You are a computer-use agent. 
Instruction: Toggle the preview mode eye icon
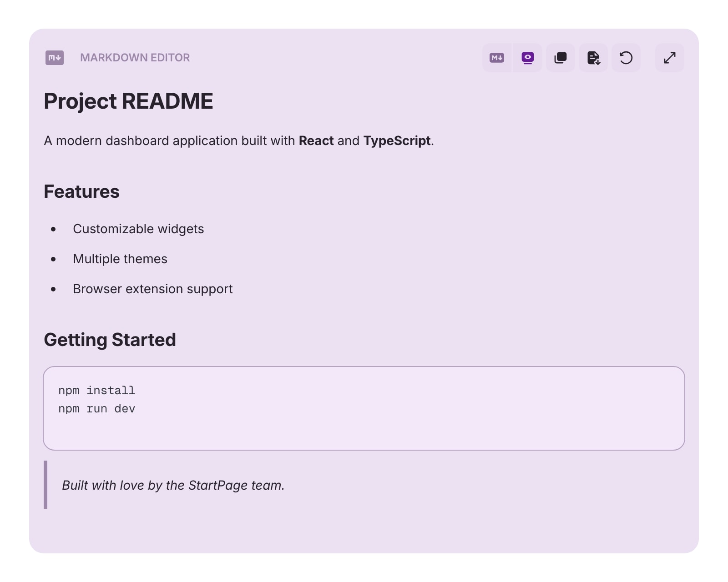pos(528,58)
